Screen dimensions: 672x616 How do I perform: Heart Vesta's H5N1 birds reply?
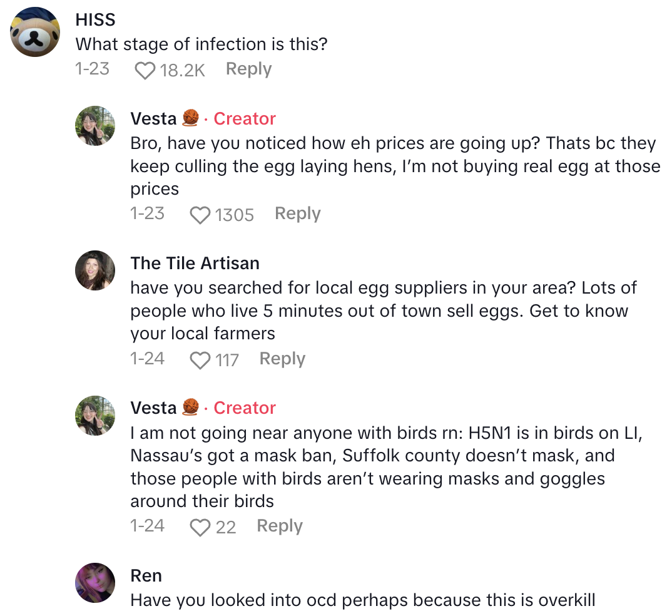tap(200, 528)
